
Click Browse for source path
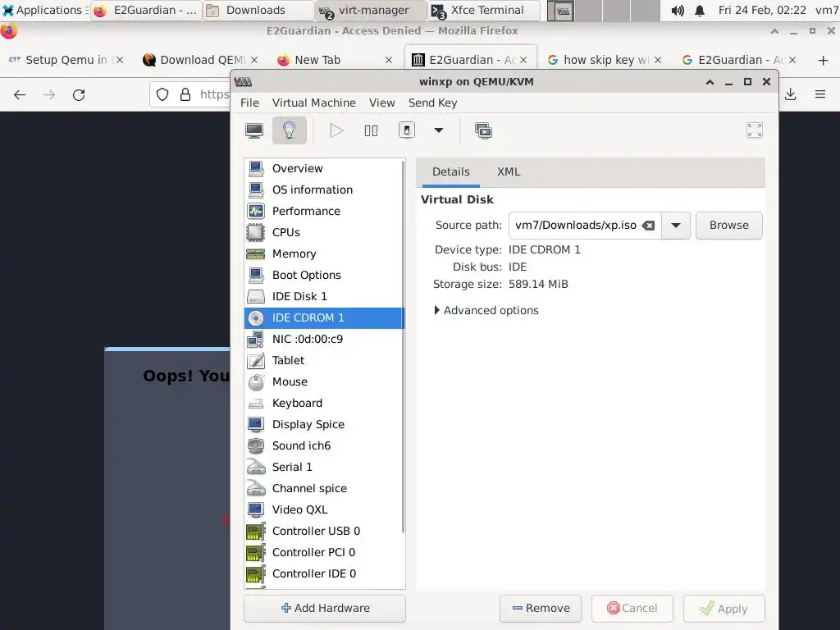coord(728,226)
